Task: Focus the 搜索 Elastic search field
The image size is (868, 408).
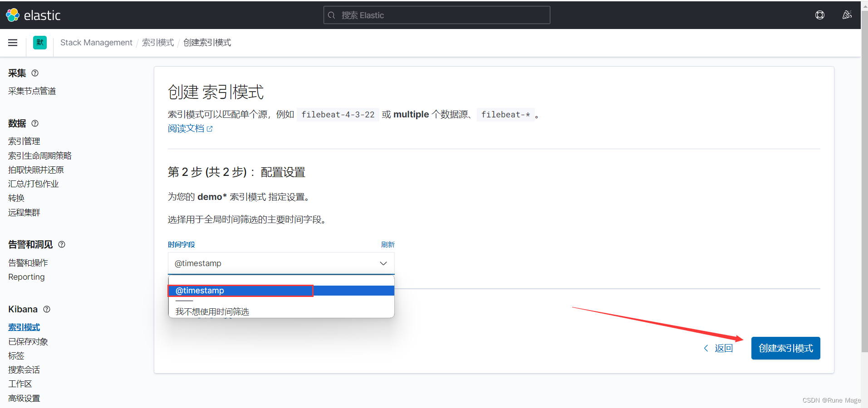Action: 436,15
